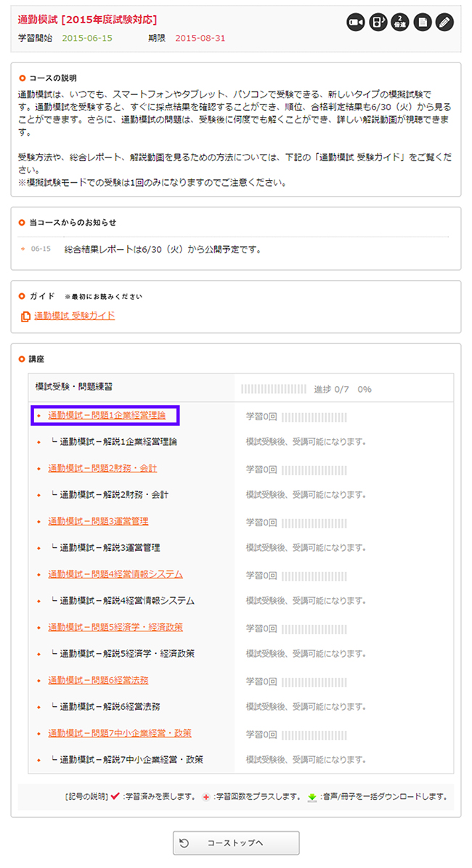Image resolution: width=472 pixels, height=868 pixels.
Task: Open 通勤模試－問題1企業経営理論
Action: (x=106, y=416)
